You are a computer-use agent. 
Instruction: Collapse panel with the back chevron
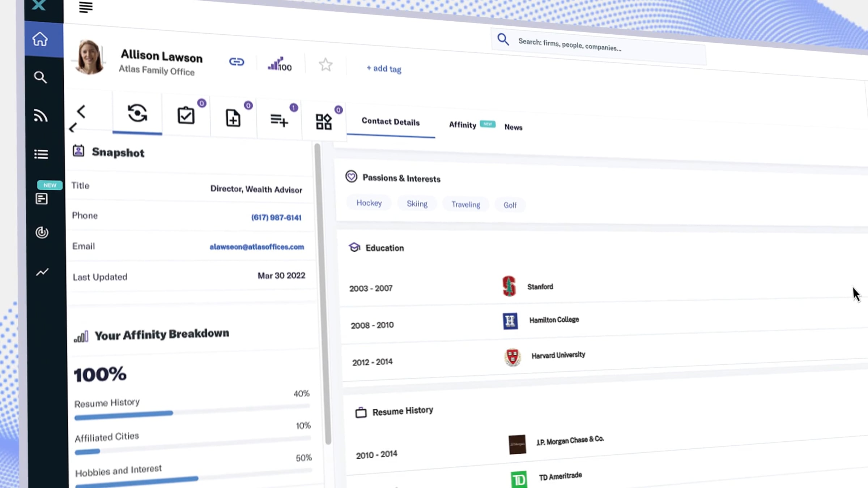pos(81,112)
